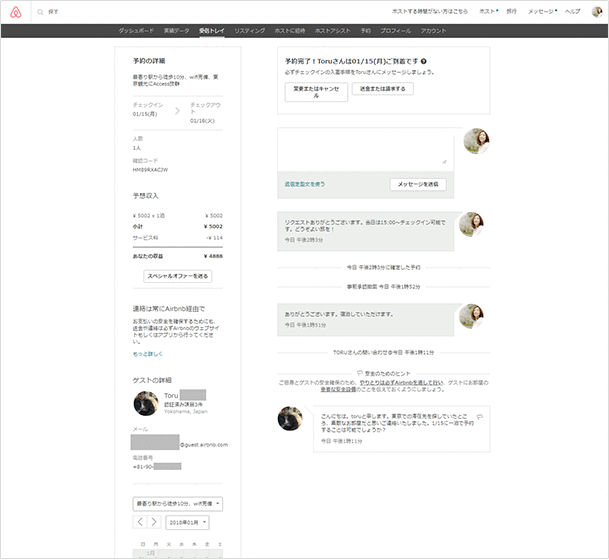609x560 pixels.
Task: Switch to the リスティング tab
Action: click(250, 31)
